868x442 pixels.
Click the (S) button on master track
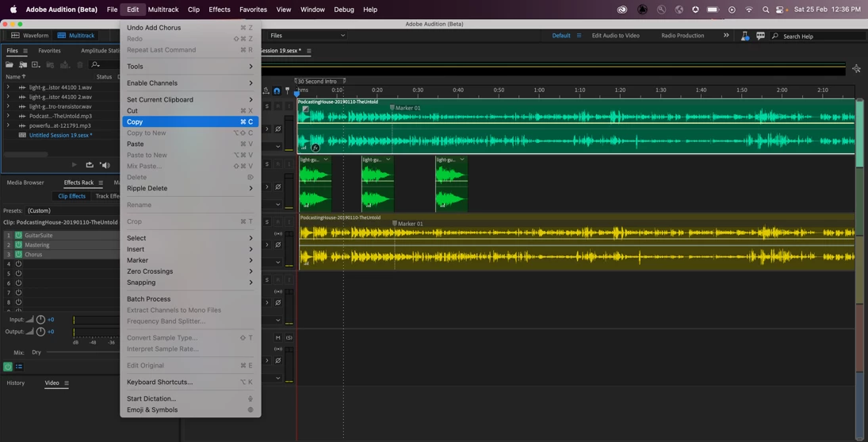[289, 338]
